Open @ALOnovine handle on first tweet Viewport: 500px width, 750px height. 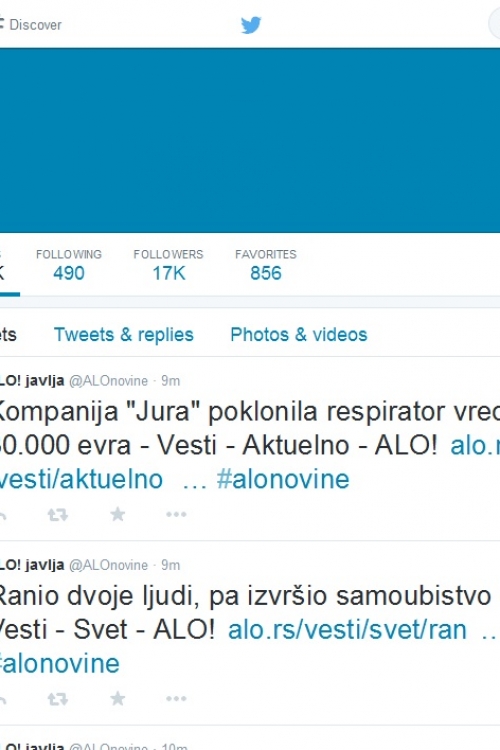[x=109, y=381]
